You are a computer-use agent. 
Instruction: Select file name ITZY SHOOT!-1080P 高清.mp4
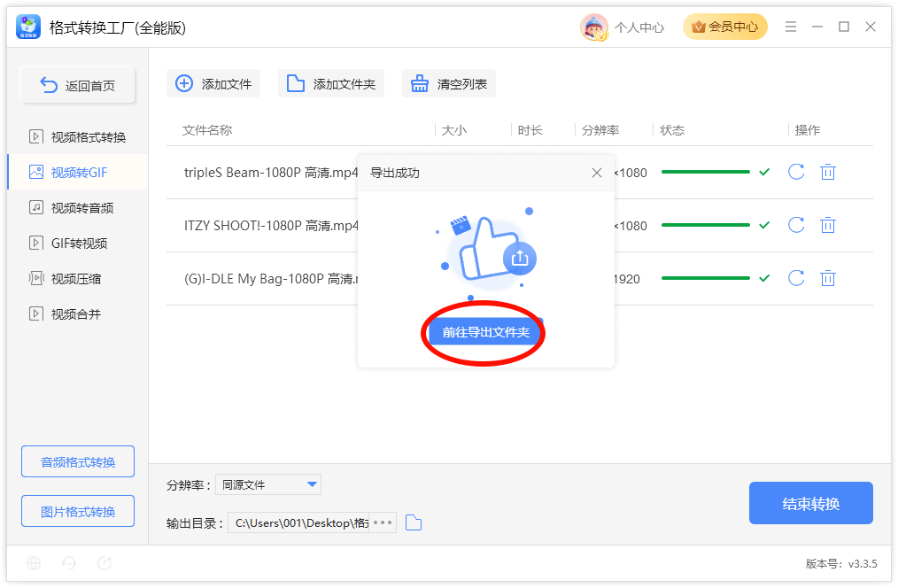point(270,226)
